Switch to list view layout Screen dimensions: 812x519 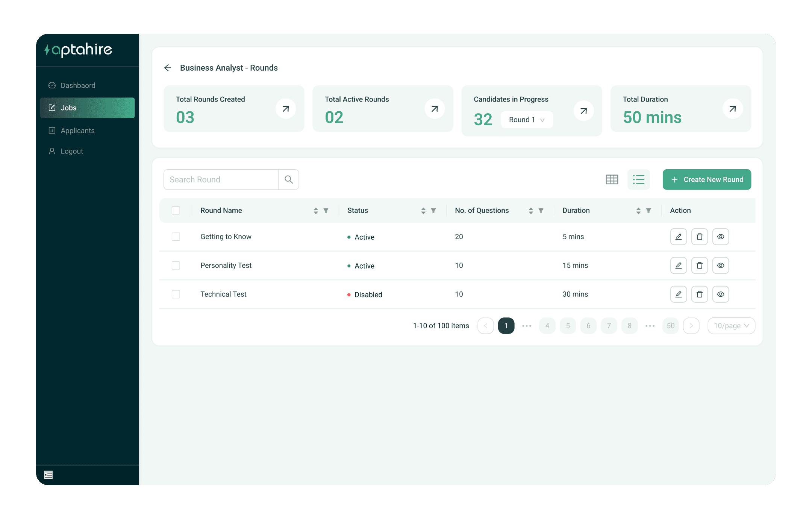coord(638,179)
